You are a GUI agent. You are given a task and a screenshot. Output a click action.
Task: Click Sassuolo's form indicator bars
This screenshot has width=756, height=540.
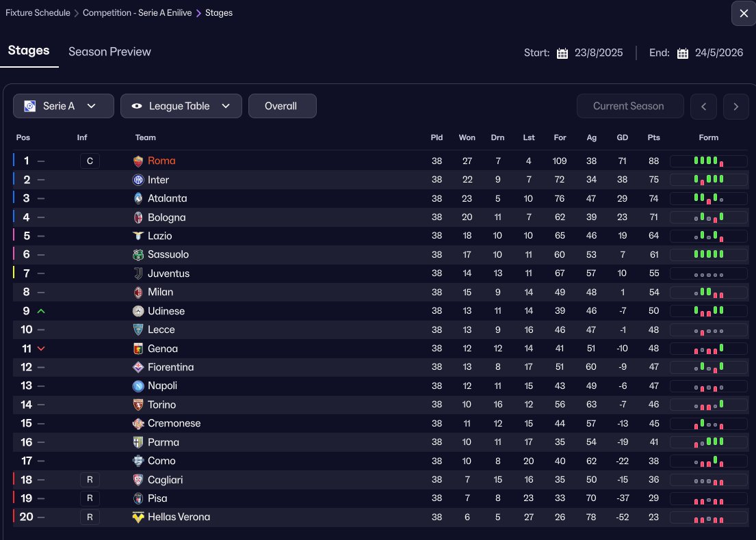[708, 254]
